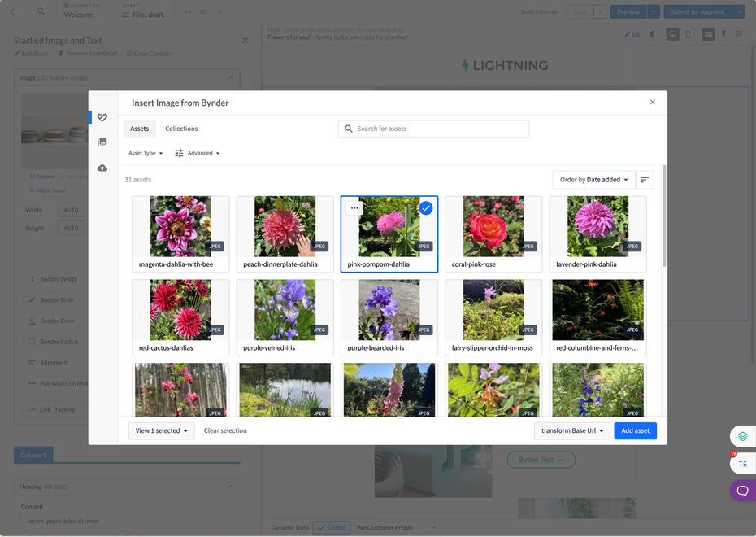Click the sort direction icon

(x=645, y=180)
